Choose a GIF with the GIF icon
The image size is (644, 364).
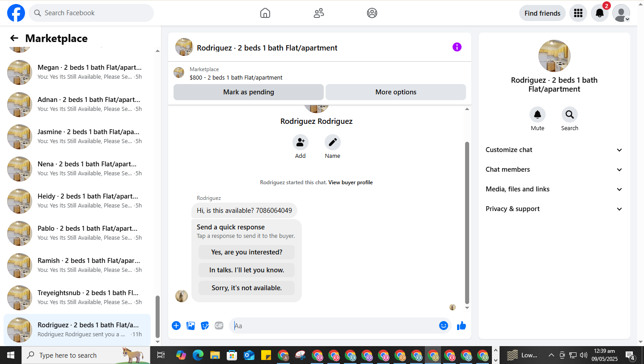pos(219,326)
